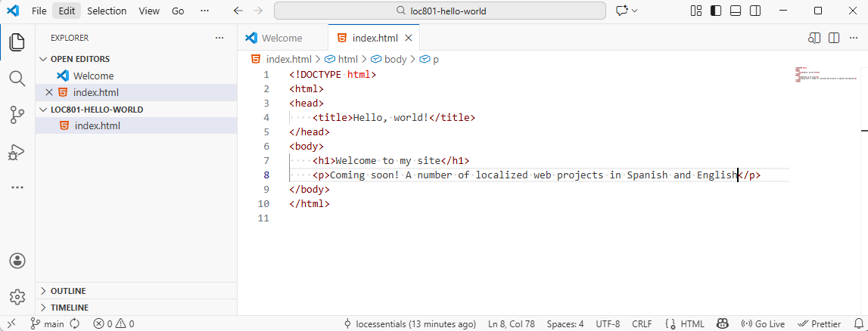Switch to the Welcome tab

[282, 38]
